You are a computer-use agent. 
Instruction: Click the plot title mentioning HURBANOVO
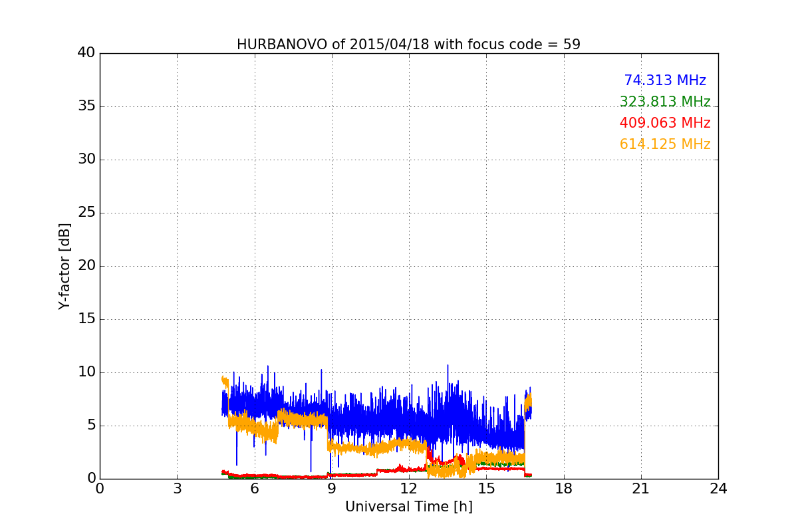[408, 45]
